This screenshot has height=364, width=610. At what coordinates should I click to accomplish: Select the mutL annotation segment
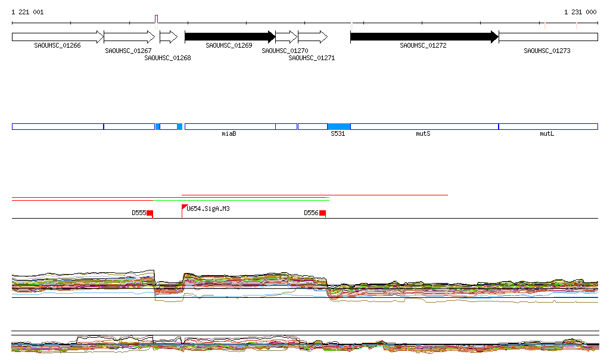point(548,126)
